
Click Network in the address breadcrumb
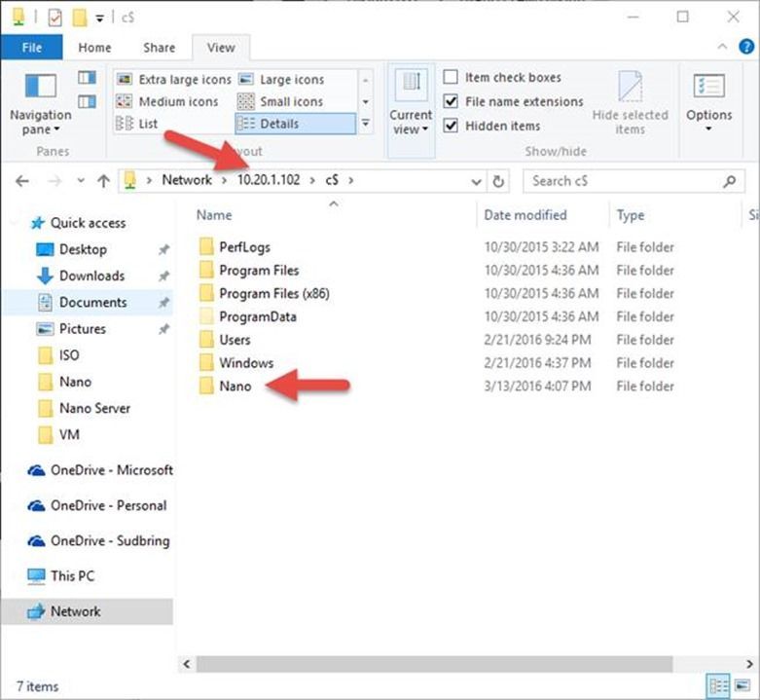[187, 180]
